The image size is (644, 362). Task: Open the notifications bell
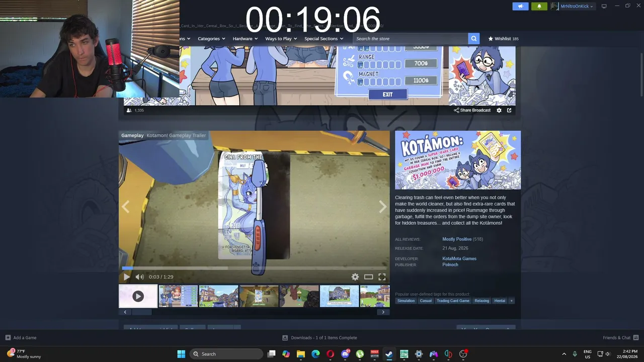pos(539,7)
